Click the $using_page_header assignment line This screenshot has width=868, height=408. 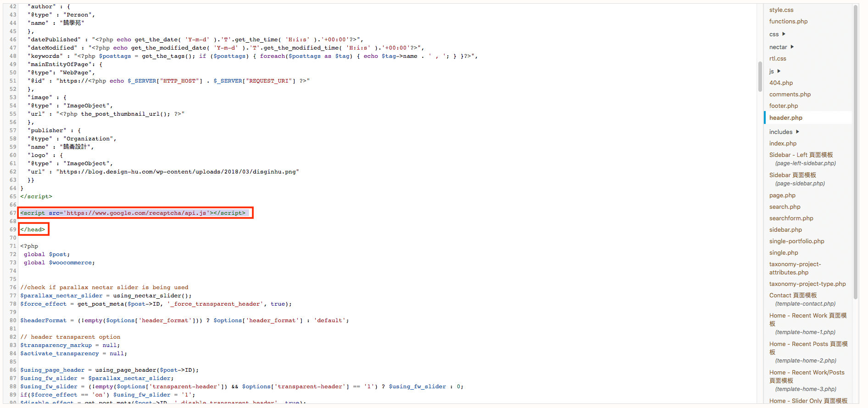tap(110, 370)
